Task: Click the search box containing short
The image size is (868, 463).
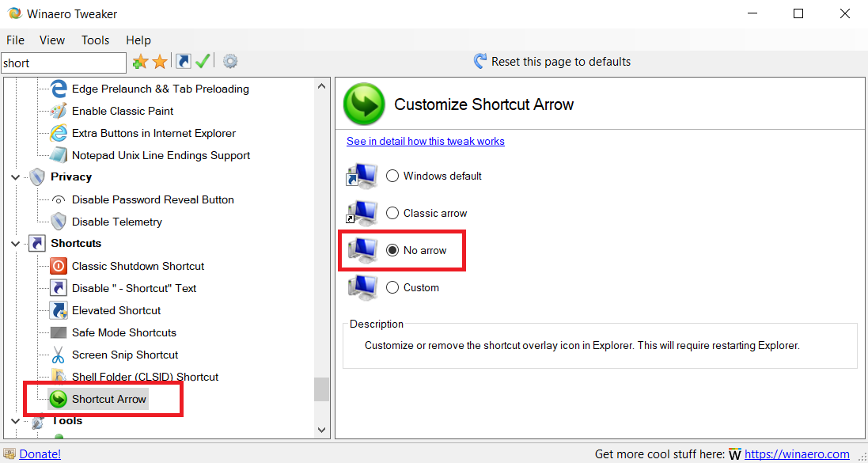Action: click(63, 63)
